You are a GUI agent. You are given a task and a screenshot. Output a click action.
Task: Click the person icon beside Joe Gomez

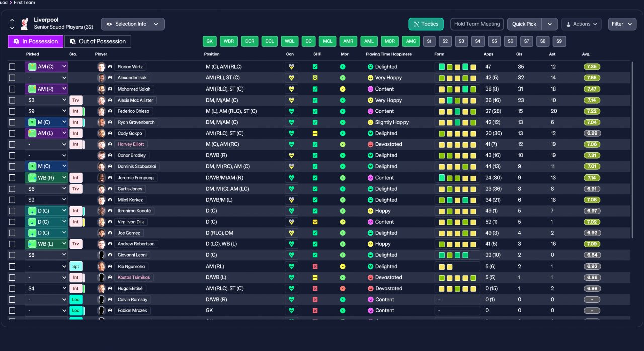pos(110,233)
